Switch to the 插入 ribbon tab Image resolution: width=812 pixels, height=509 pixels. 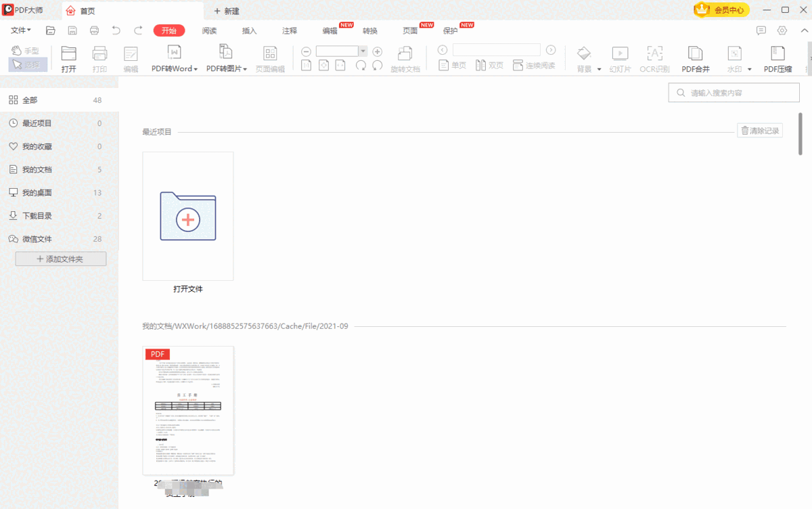pyautogui.click(x=250, y=30)
